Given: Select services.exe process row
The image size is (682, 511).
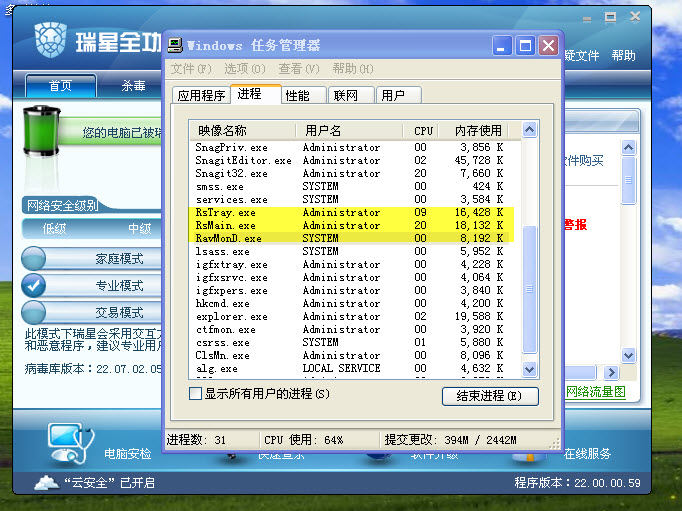Looking at the screenshot, I should click(352, 200).
